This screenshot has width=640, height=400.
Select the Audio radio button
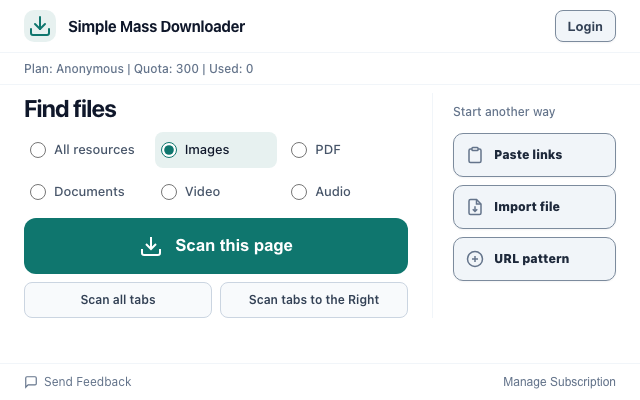click(x=299, y=192)
